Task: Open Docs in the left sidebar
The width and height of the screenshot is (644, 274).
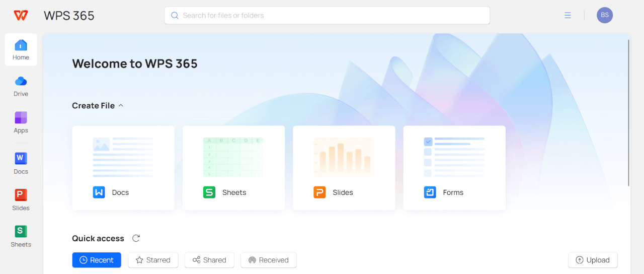Action: [21, 164]
